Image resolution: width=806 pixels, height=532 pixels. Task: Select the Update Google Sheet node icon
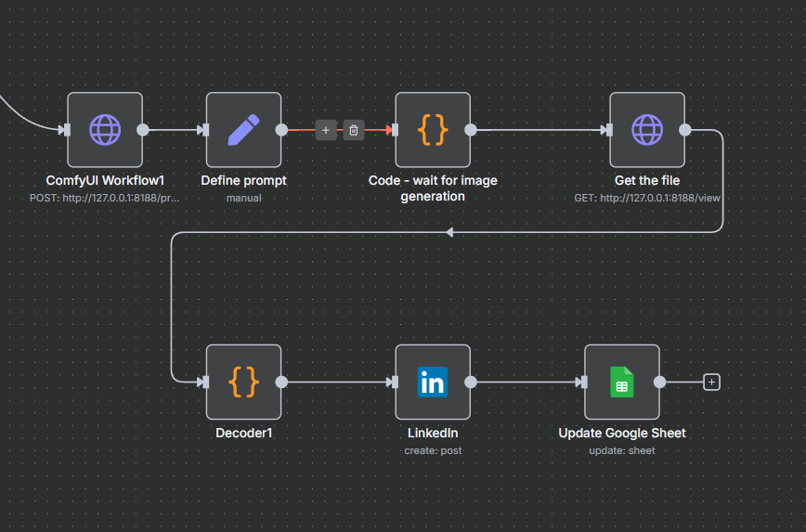(621, 382)
